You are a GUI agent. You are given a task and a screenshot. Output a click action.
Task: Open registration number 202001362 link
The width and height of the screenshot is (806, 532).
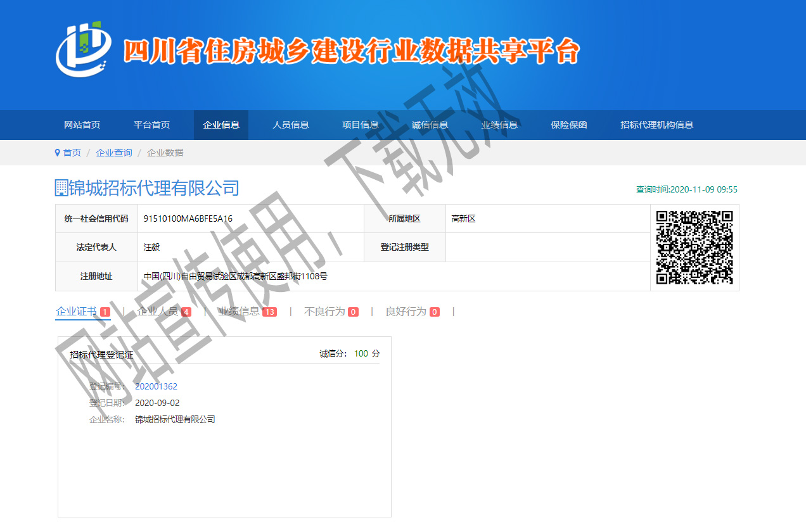pos(156,386)
